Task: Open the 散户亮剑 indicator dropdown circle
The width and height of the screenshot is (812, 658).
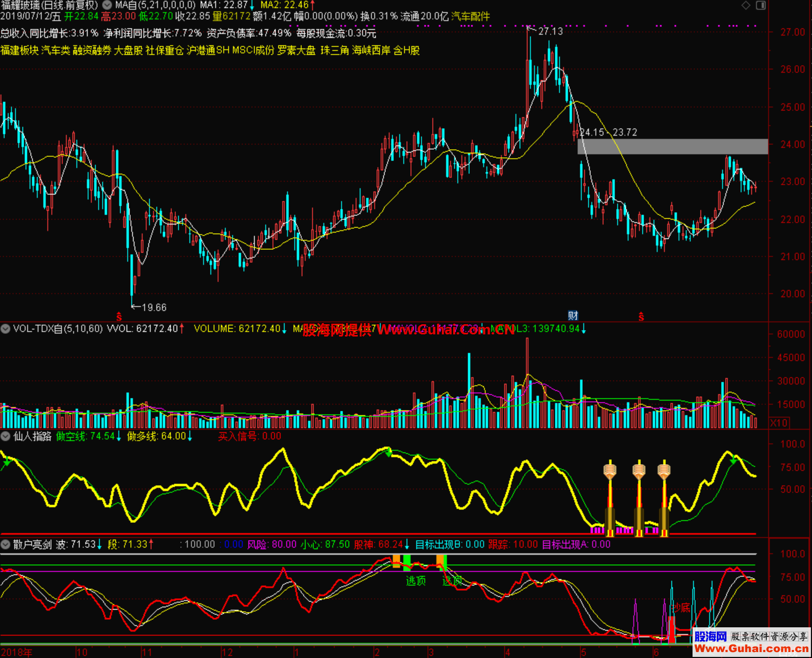Action: tap(5, 544)
